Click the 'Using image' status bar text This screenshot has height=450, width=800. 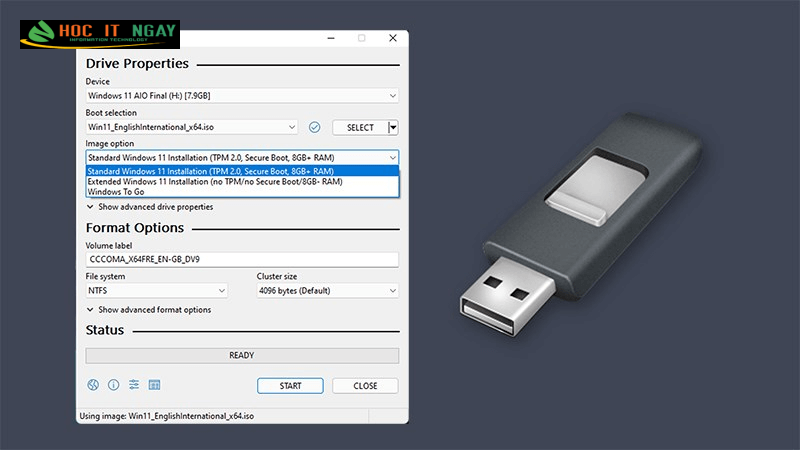(167, 416)
